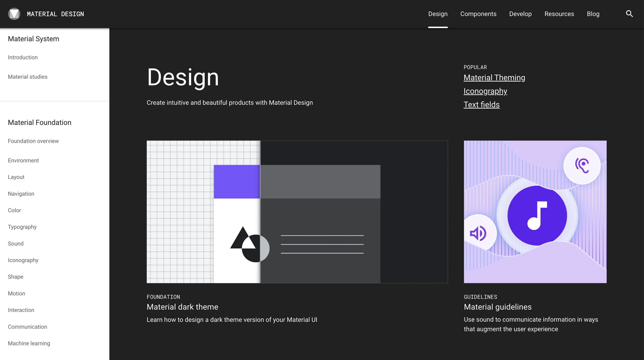644x360 pixels.
Task: Click the Material dark theme thumbnail image
Action: (297, 212)
